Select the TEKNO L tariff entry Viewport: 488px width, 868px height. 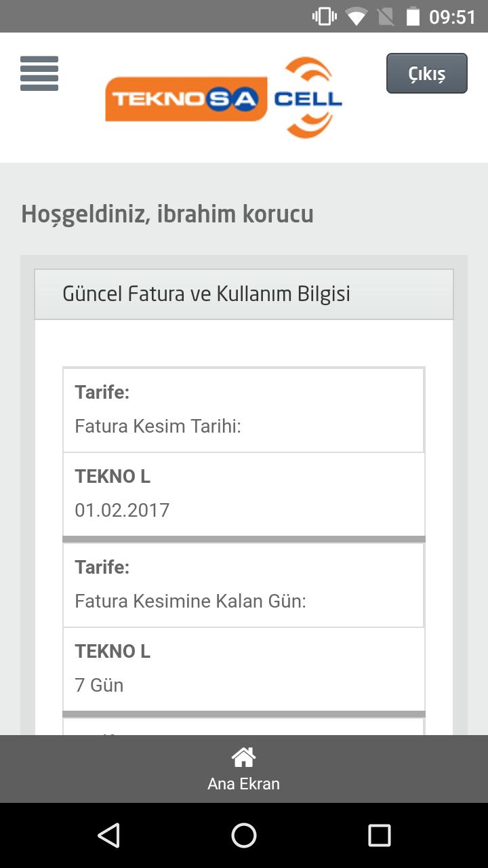(x=113, y=476)
